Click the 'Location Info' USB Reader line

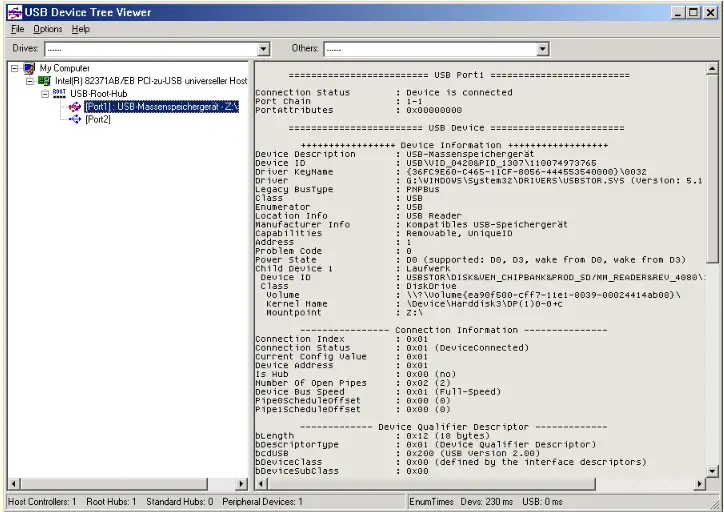tap(358, 216)
